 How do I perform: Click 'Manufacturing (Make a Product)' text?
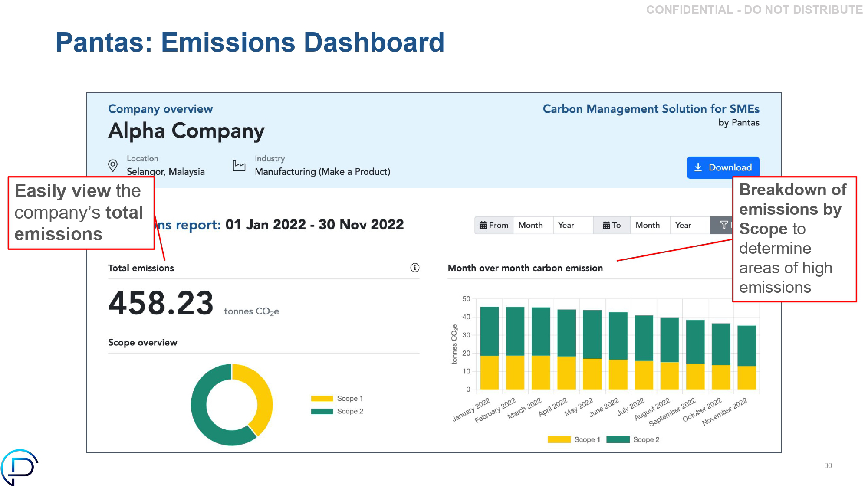tap(322, 172)
